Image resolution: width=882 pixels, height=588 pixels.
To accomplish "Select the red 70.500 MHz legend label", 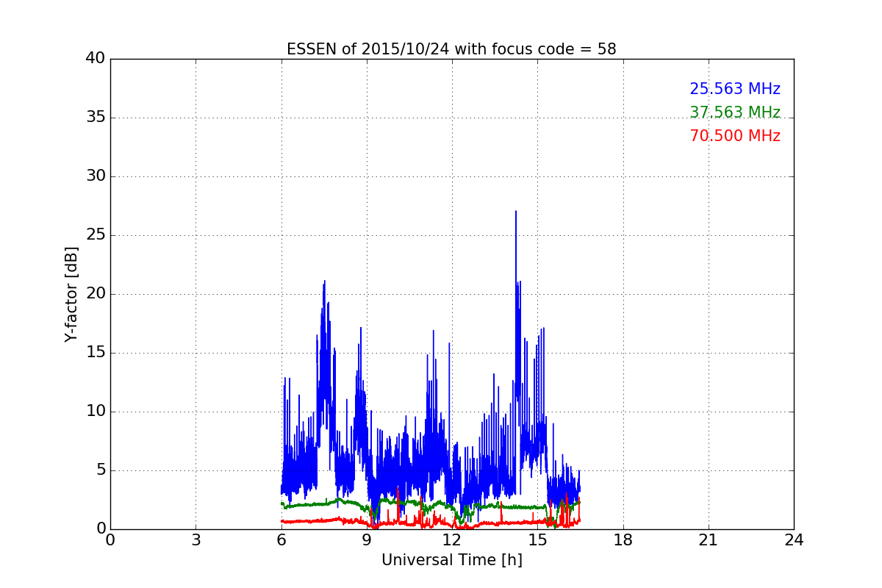I will coord(735,136).
